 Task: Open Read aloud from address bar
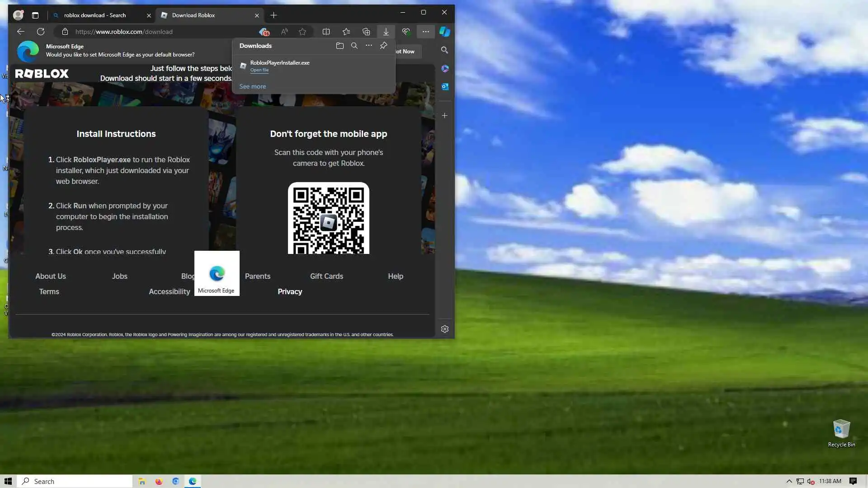(x=284, y=32)
